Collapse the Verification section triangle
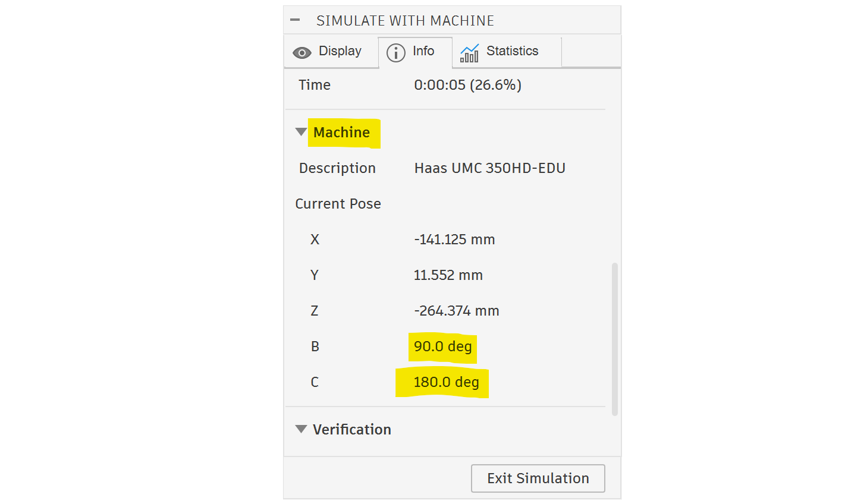 pyautogui.click(x=301, y=429)
